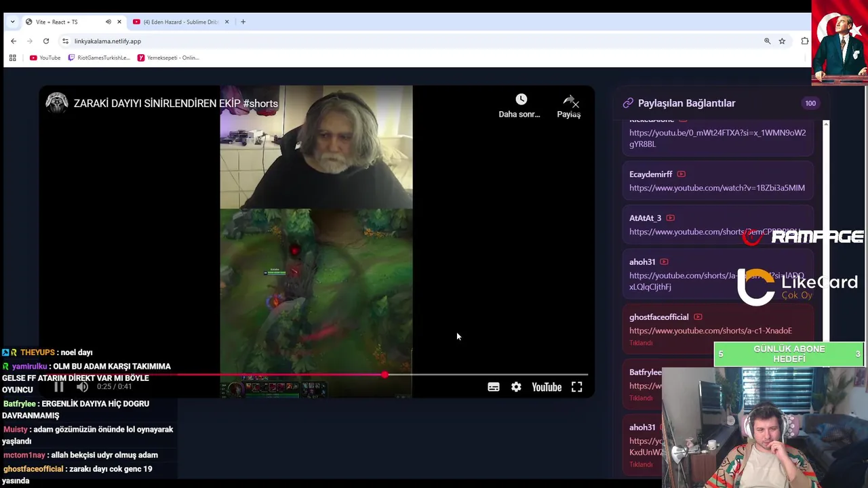Click the Paylaşılan Bağlantılar link icon
Viewport: 868px width, 488px height.
click(x=628, y=103)
